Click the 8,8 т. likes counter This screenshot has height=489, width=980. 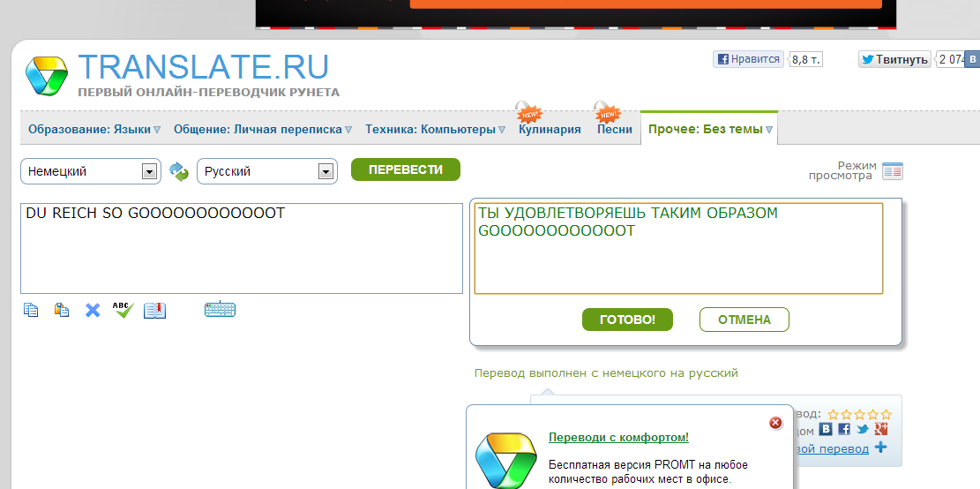click(806, 59)
